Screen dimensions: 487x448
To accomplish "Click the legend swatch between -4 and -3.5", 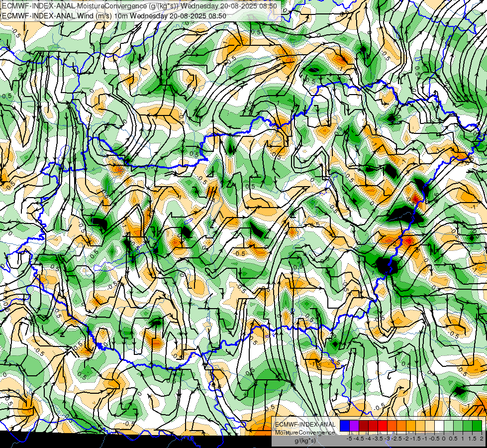I will tap(373, 426).
